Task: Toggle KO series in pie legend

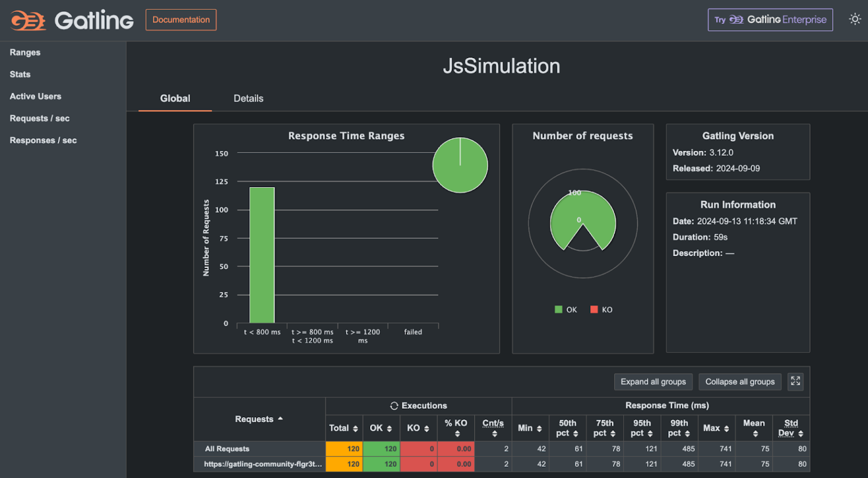Action: click(602, 310)
